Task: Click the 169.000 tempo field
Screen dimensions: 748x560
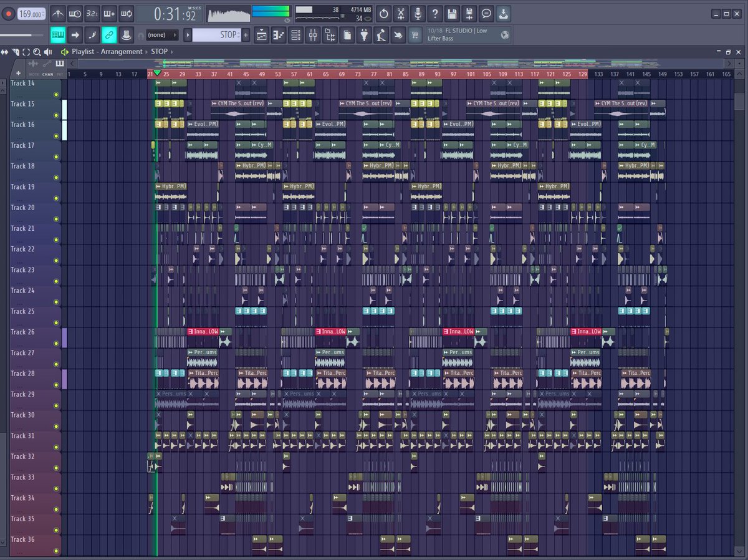Action: 31,14
